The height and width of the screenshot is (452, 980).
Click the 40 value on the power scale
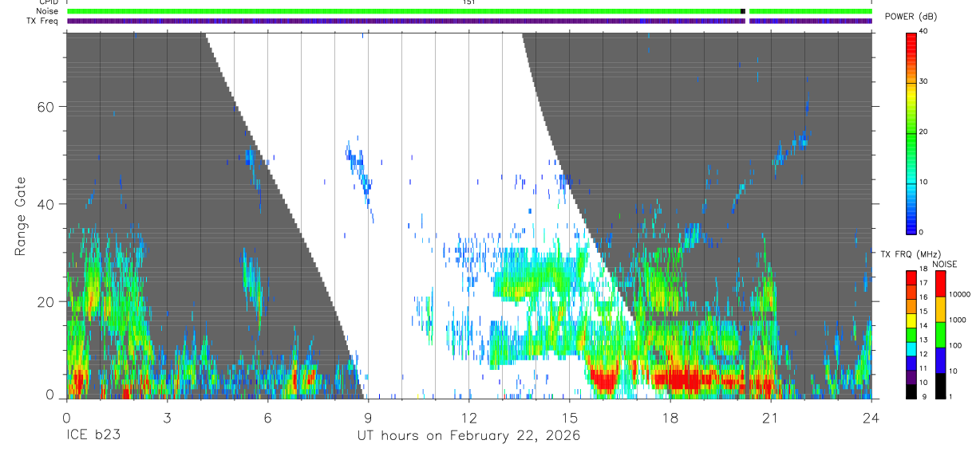[x=923, y=31]
